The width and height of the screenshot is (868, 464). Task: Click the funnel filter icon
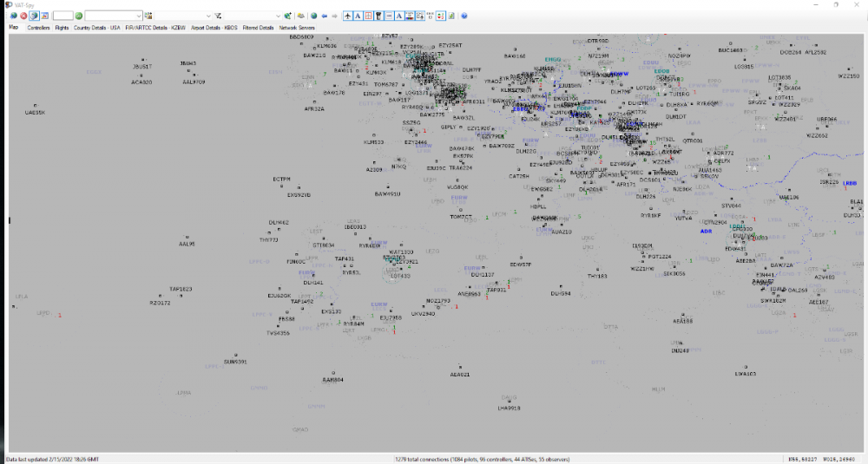[x=218, y=16]
